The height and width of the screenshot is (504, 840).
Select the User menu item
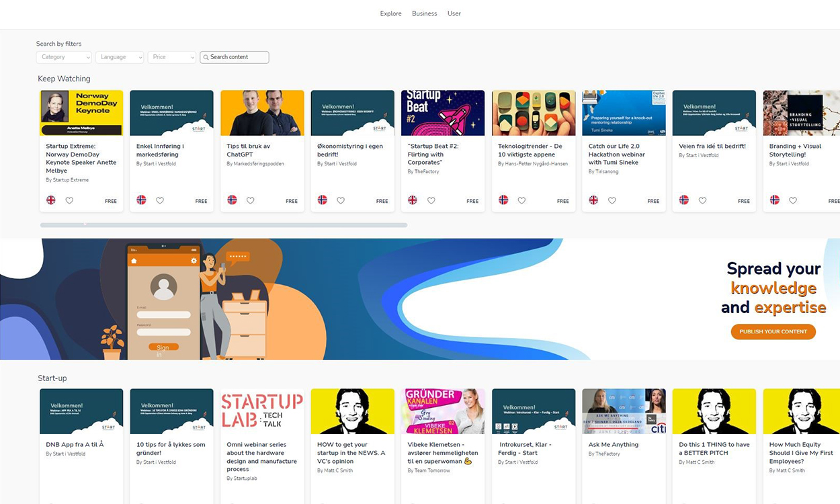tap(454, 13)
